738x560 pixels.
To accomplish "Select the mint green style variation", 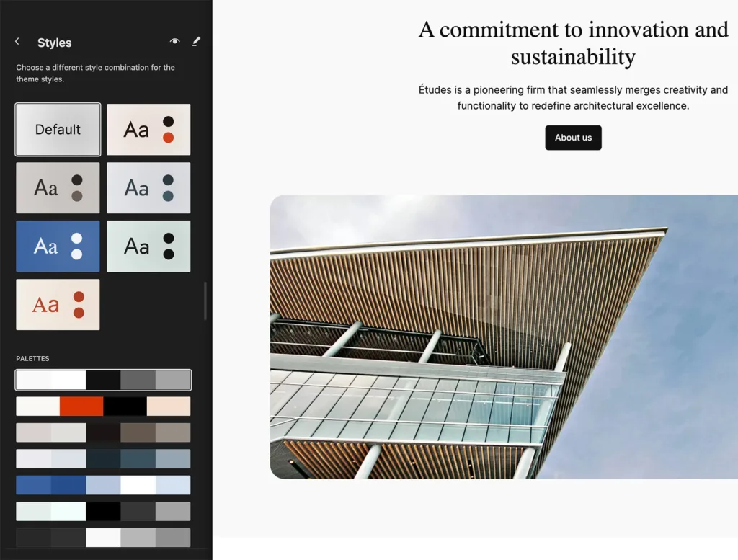I will (148, 246).
